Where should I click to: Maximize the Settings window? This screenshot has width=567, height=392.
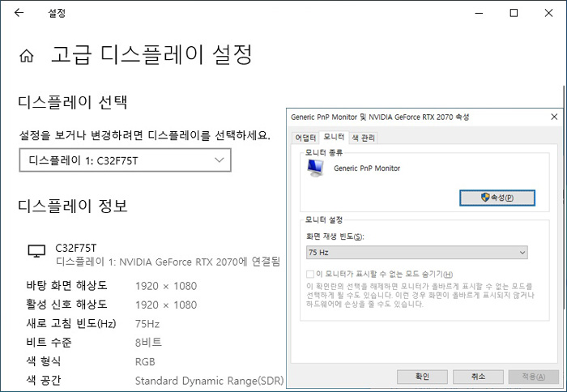pyautogui.click(x=514, y=13)
